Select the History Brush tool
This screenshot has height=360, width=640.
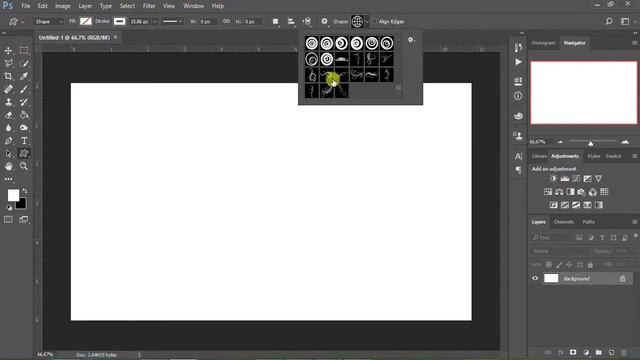pyautogui.click(x=24, y=102)
